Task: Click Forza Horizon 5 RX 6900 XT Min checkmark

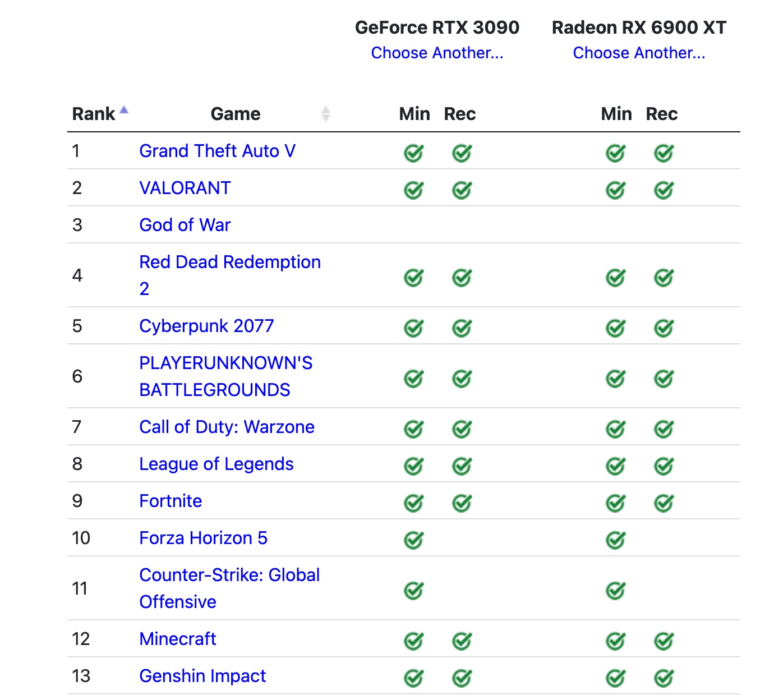Action: 616,540
